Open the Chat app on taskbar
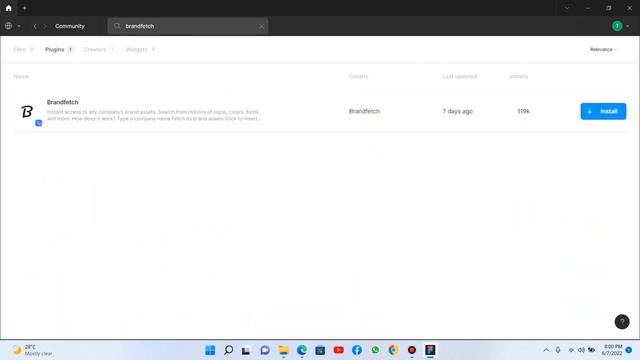 tap(265, 350)
